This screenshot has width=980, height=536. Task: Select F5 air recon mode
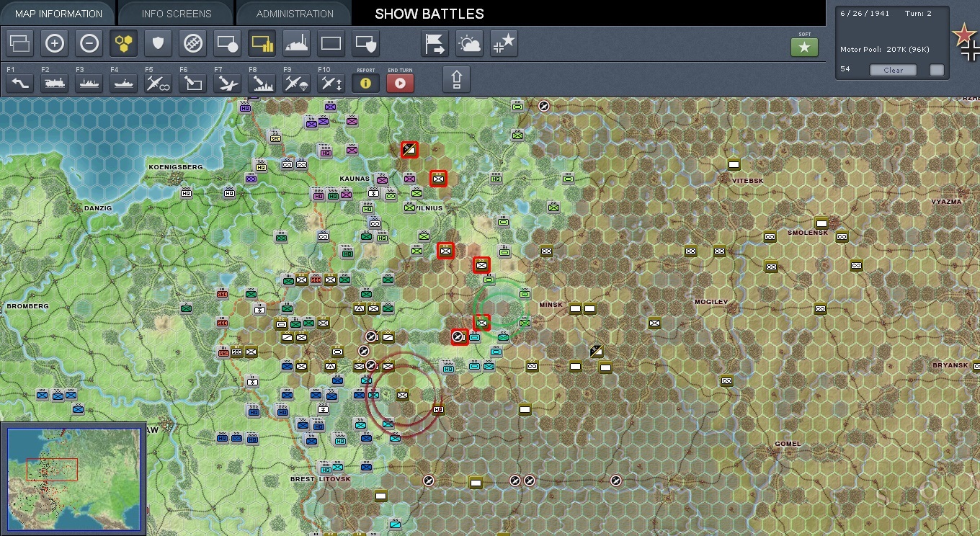point(158,83)
